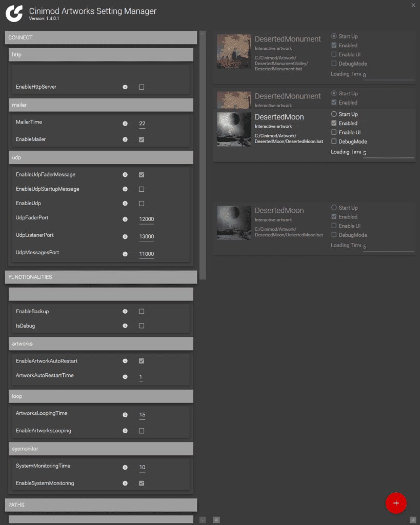Click the info icon beside EnableHttpServer
Image resolution: width=420 pixels, height=525 pixels.
pos(125,87)
